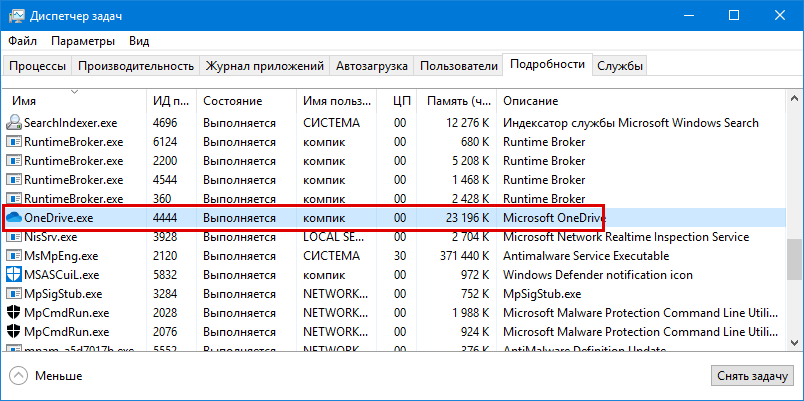The width and height of the screenshot is (804, 401).
Task: Sort by the Имя column header
Action: pos(75,101)
